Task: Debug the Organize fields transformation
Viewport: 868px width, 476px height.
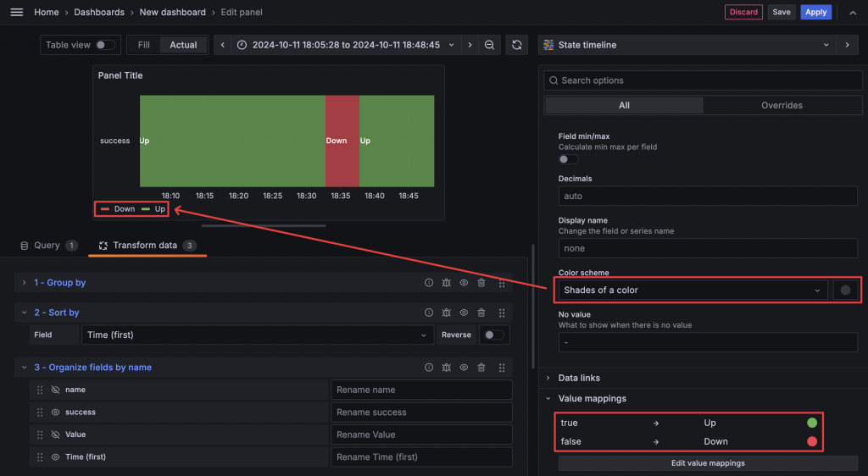Action: tap(446, 367)
